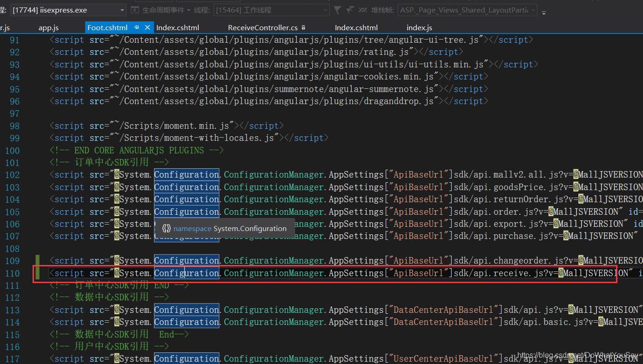
Task: Switch to the index.js tab
Action: click(x=419, y=28)
